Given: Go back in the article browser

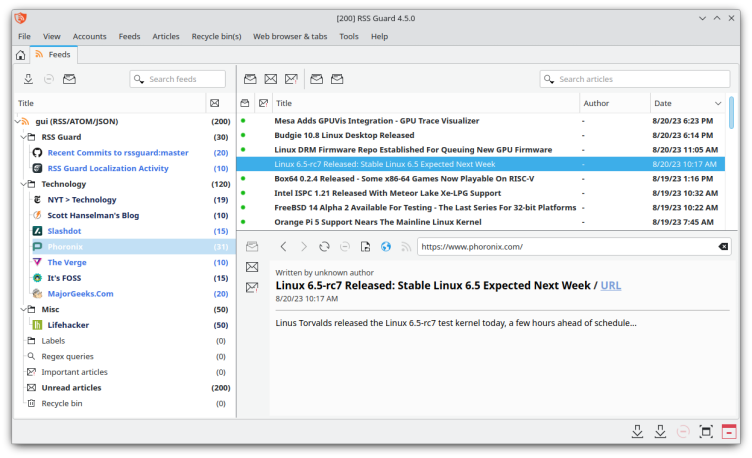Looking at the screenshot, I should pos(283,246).
